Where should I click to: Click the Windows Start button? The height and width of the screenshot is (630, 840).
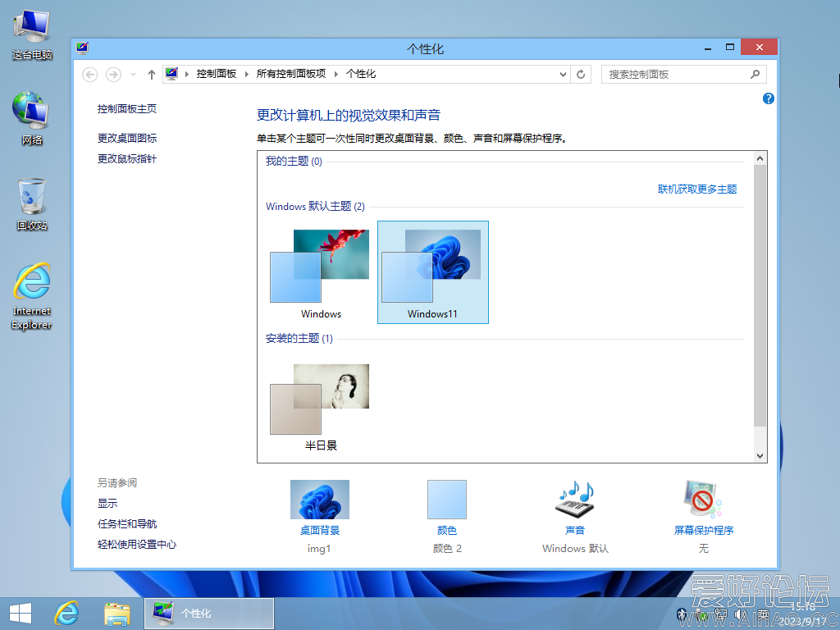21,613
